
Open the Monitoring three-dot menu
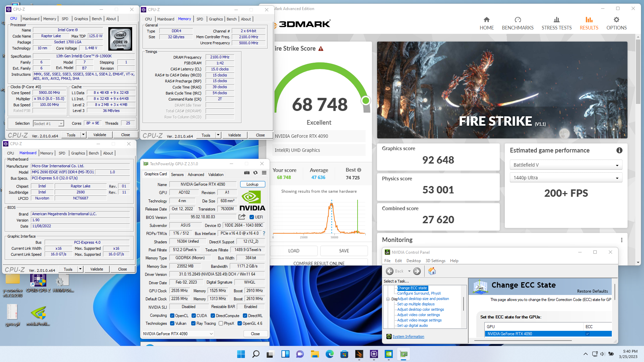click(622, 240)
